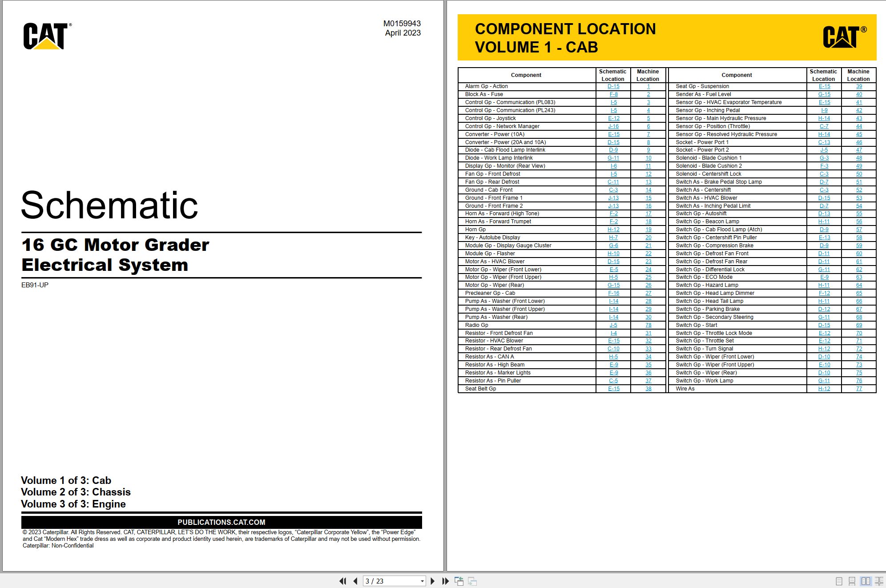Click the PUBLICATIONS.CAT.COM banner
The height and width of the screenshot is (588, 886).
221,522
